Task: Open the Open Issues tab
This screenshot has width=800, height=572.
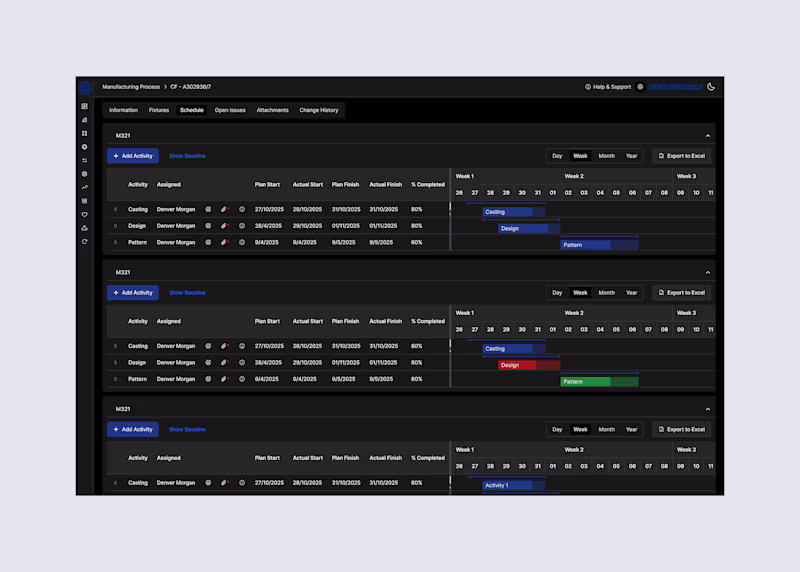Action: pos(230,110)
